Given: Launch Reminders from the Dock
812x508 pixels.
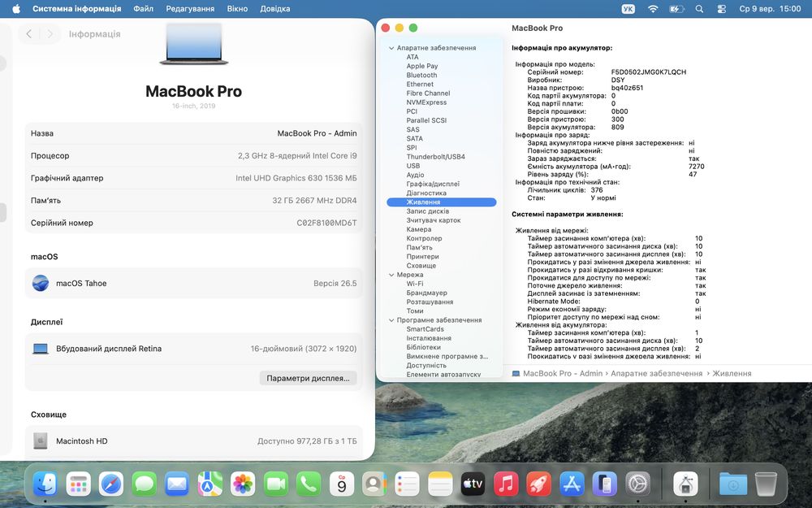Looking at the screenshot, I should [408, 484].
